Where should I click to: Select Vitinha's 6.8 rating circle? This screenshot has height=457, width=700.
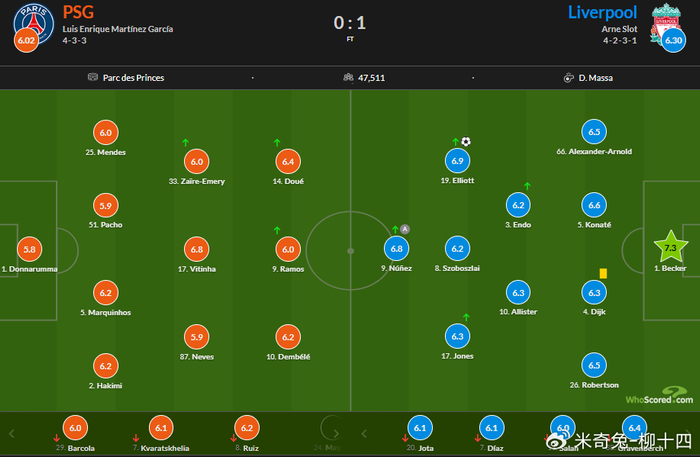pyautogui.click(x=196, y=249)
